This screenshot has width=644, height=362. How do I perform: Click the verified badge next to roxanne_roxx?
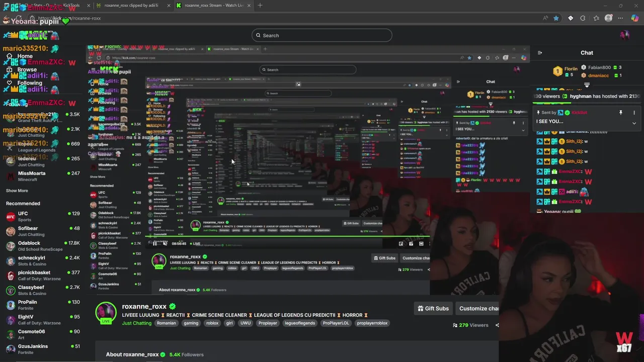click(x=173, y=306)
